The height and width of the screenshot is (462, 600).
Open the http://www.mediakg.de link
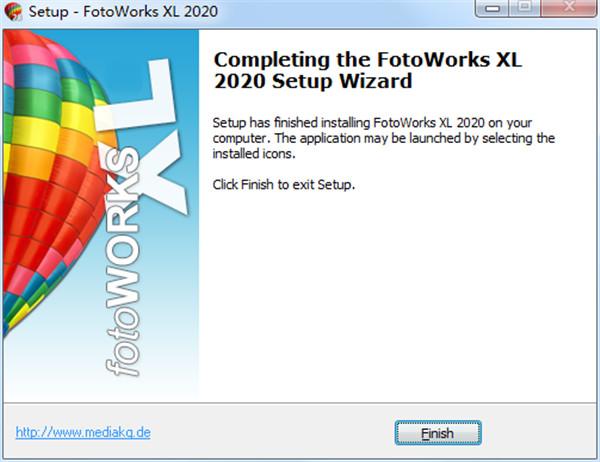83,432
